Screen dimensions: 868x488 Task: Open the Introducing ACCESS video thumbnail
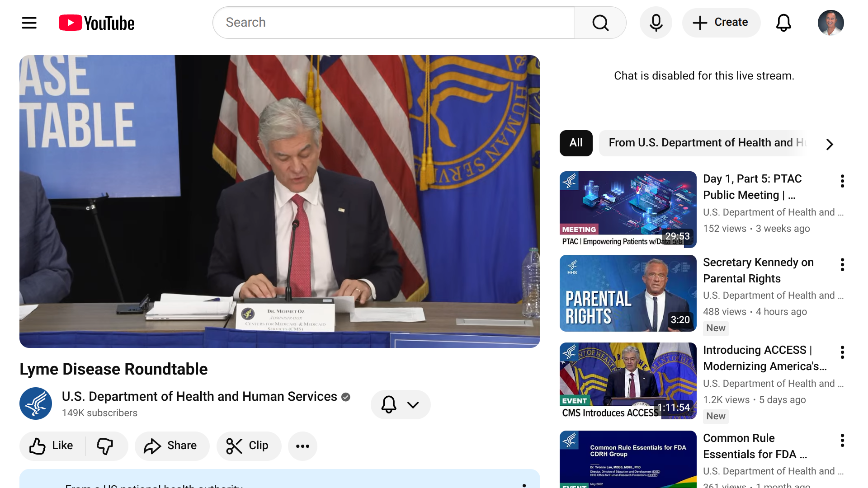[627, 380]
